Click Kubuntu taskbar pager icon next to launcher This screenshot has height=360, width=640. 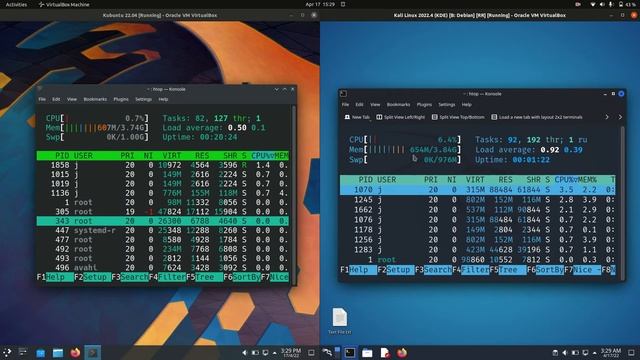23,352
